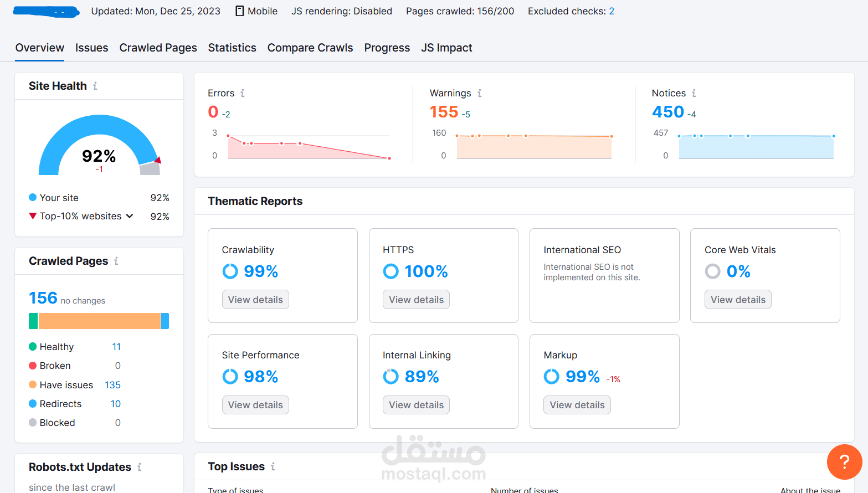868x493 pixels.
Task: Click the Crawlability progress ring icon
Action: [x=230, y=271]
